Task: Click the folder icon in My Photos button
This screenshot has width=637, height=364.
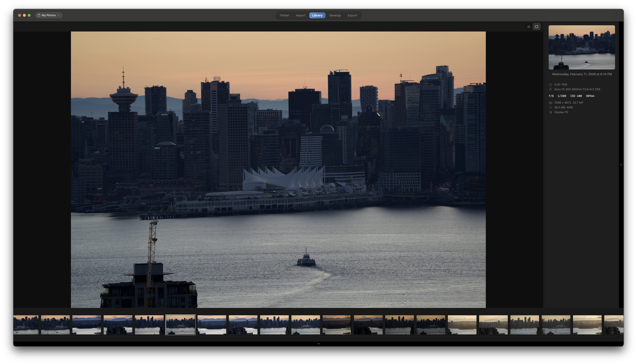Action: (x=39, y=15)
